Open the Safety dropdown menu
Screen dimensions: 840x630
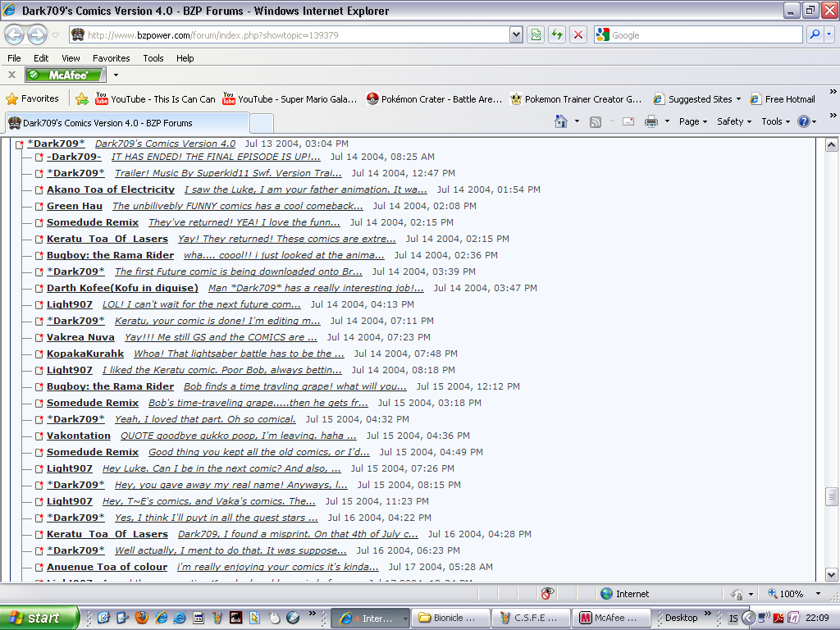[x=730, y=121]
